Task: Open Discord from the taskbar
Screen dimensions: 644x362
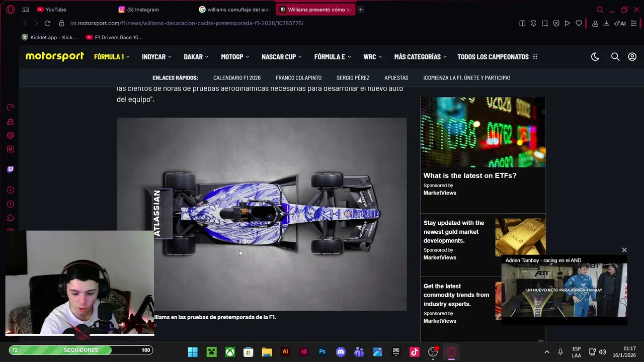Action: coord(341,352)
